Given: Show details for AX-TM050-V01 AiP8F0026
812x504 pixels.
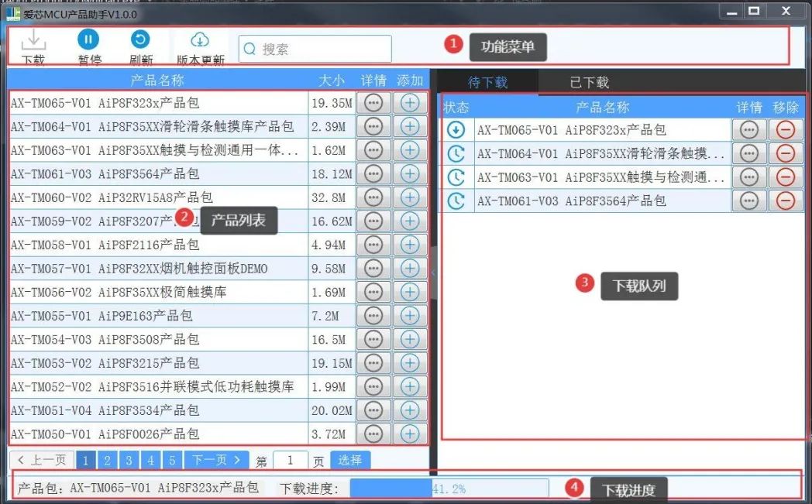Looking at the screenshot, I should pos(373,434).
